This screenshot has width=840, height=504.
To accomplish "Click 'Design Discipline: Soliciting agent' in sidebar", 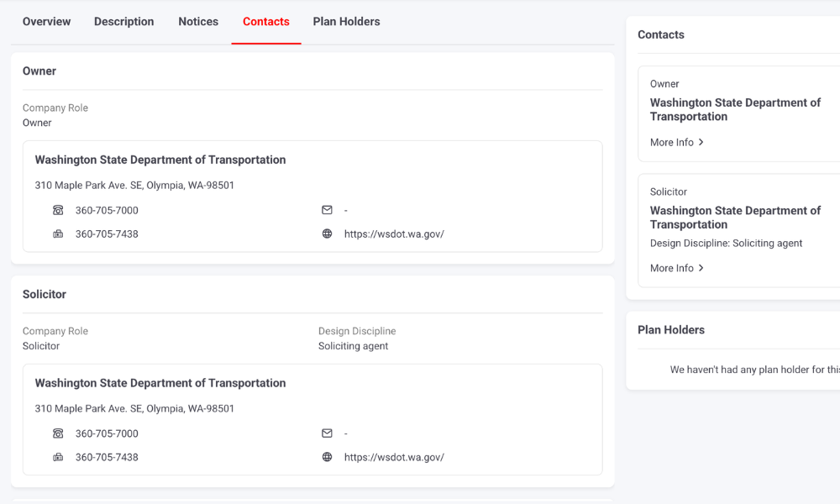I will (x=726, y=243).
